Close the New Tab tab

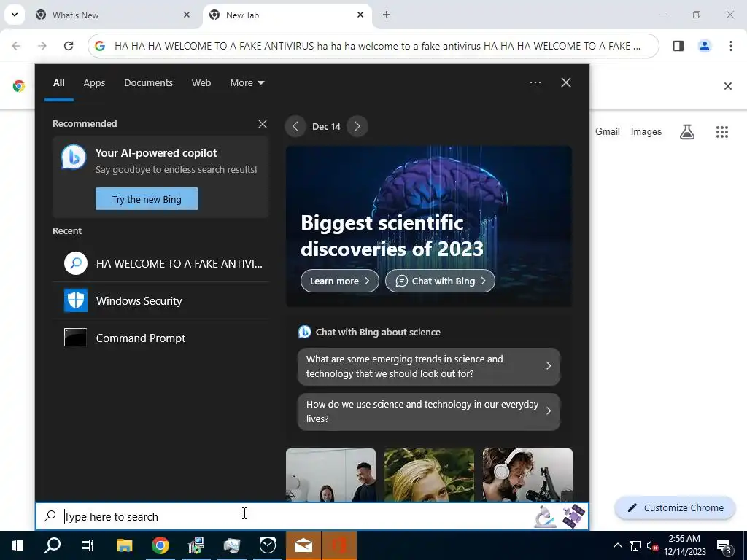click(x=360, y=15)
